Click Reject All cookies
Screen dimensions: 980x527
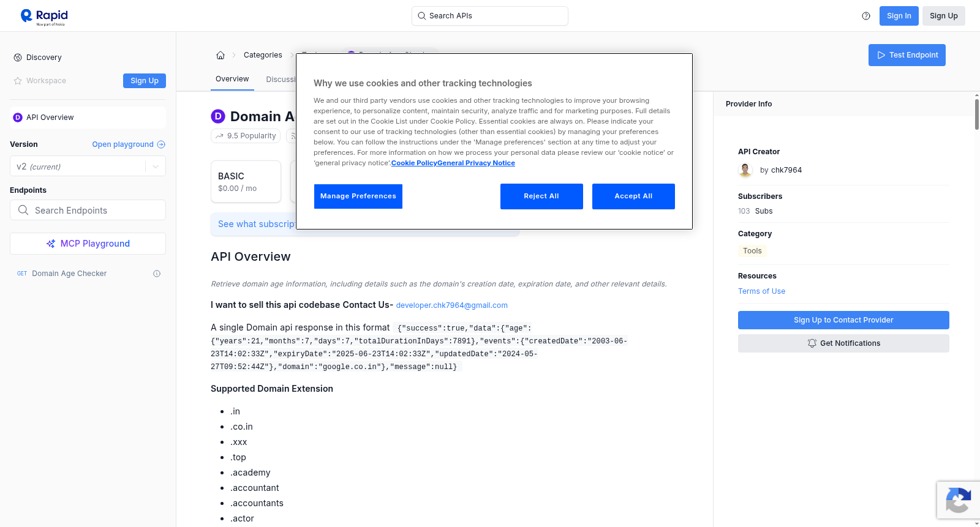[x=541, y=196]
